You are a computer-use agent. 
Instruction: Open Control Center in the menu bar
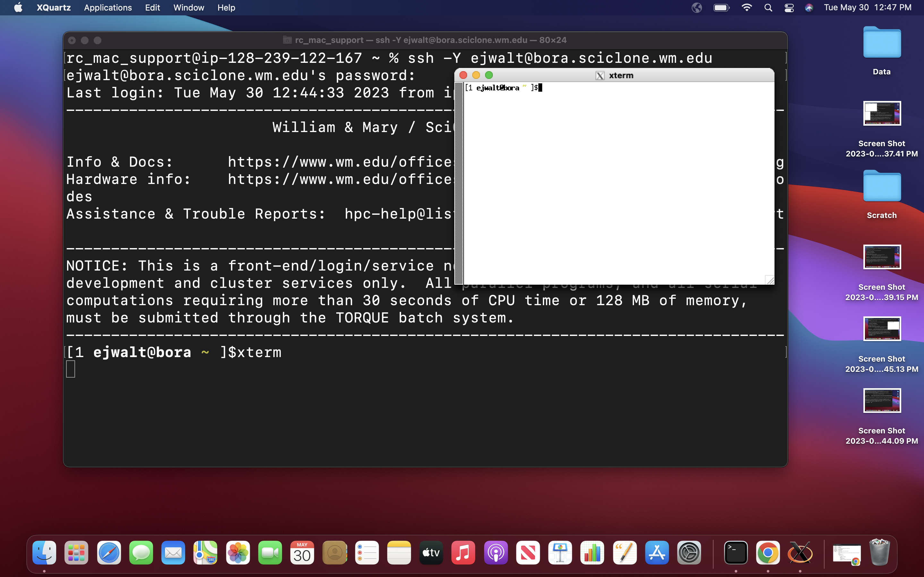point(789,8)
